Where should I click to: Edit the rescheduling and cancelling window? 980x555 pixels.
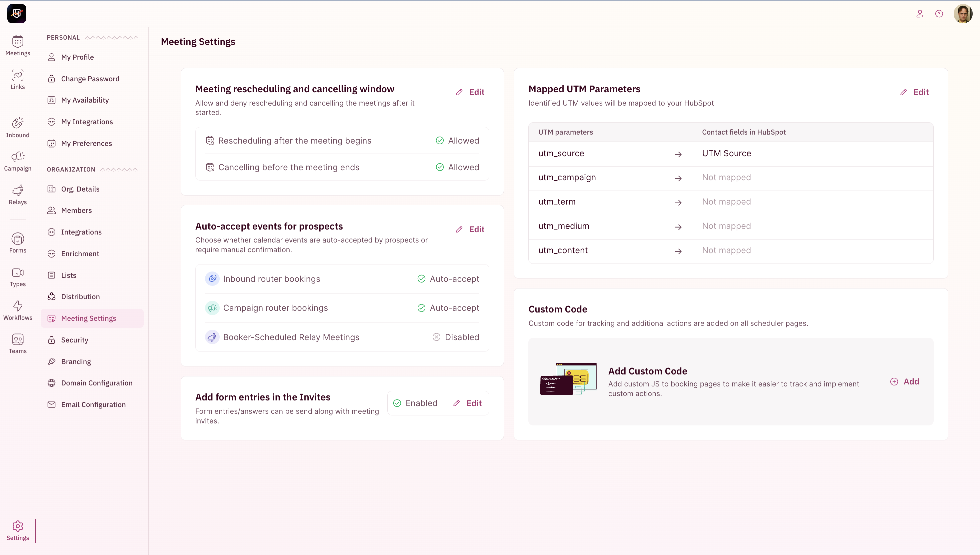[470, 92]
